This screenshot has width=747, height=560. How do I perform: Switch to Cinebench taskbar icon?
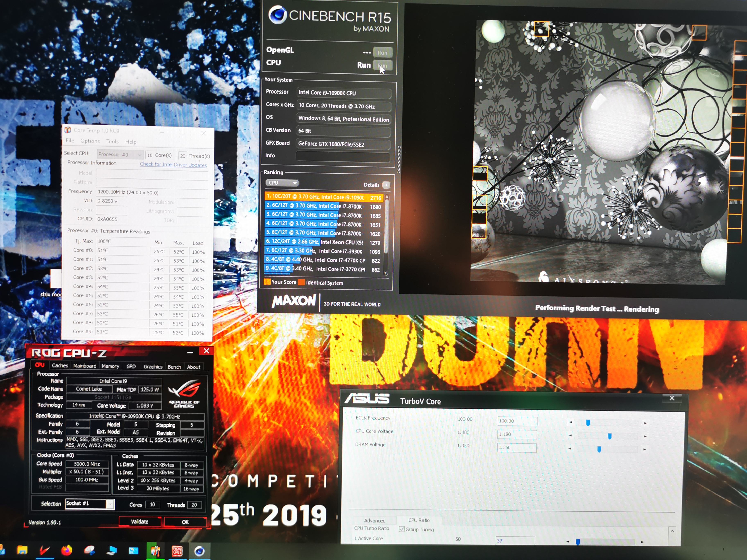click(x=199, y=551)
